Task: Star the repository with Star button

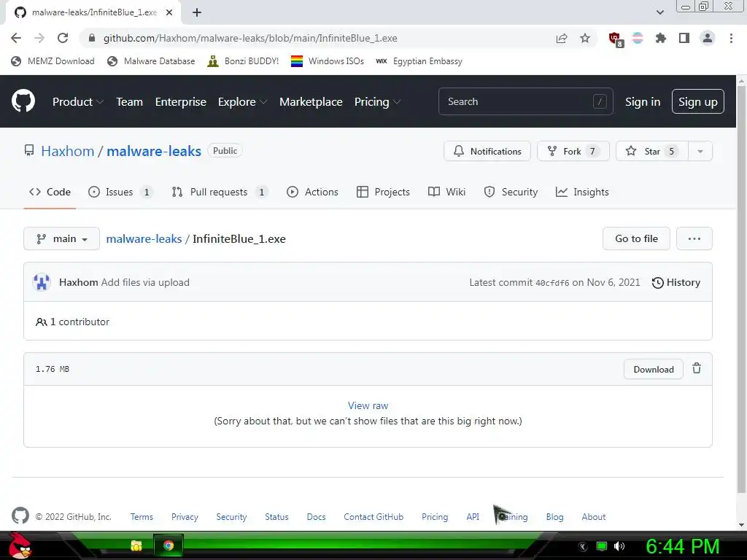Action: point(651,152)
